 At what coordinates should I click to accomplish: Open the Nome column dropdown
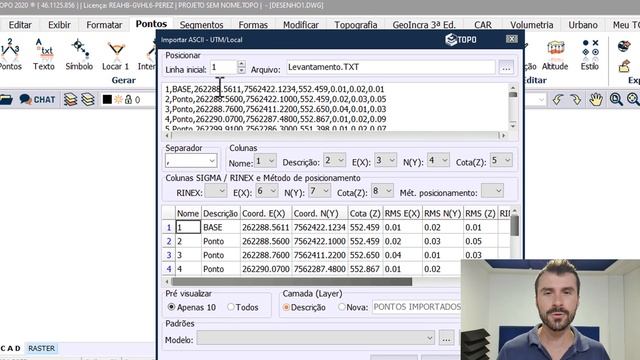(265, 160)
